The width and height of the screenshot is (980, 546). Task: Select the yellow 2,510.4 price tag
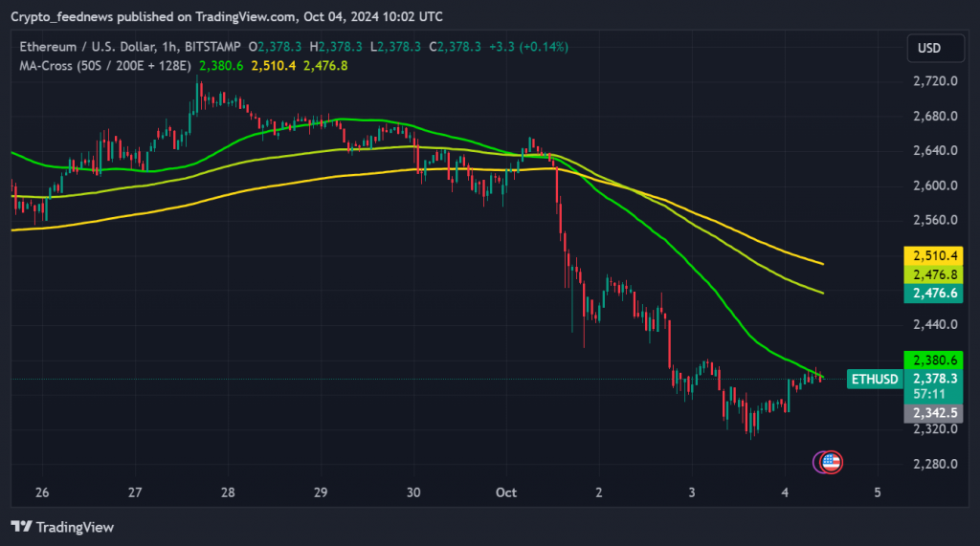(x=932, y=256)
